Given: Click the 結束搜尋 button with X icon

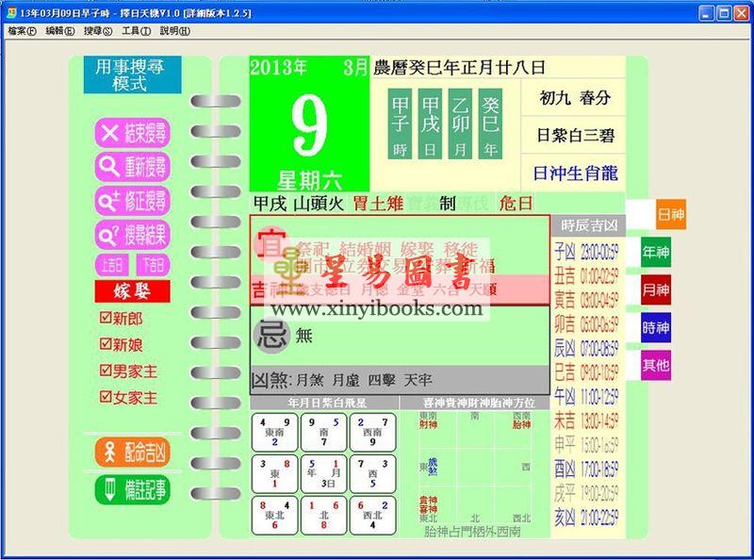Looking at the screenshot, I should [x=133, y=132].
